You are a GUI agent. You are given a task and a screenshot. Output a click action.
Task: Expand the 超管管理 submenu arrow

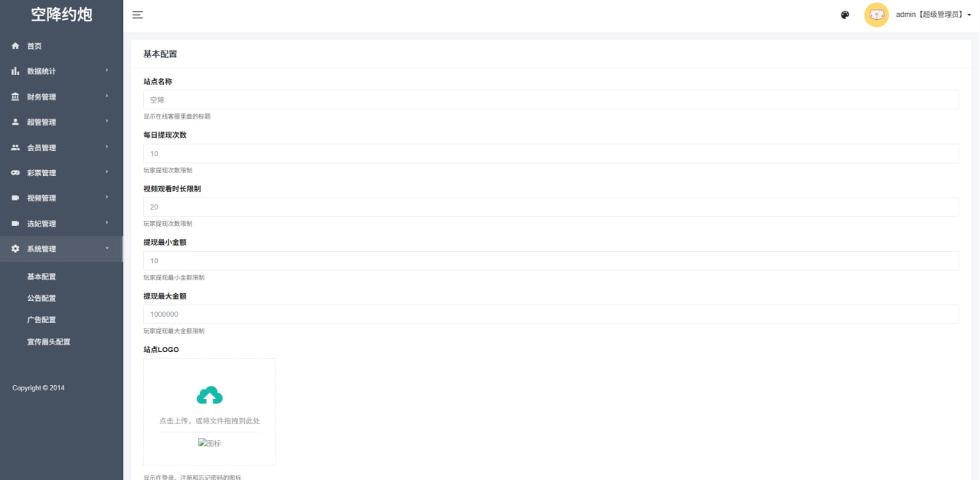pyautogui.click(x=107, y=121)
